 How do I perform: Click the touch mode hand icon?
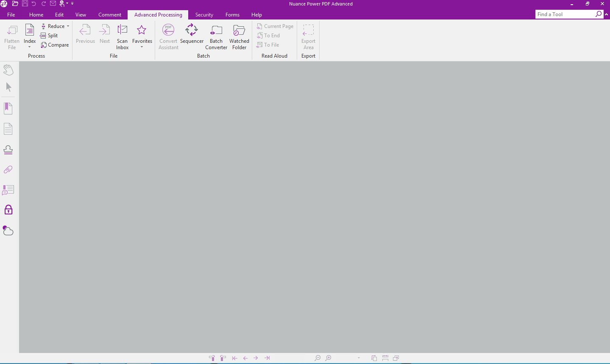(x=62, y=3)
